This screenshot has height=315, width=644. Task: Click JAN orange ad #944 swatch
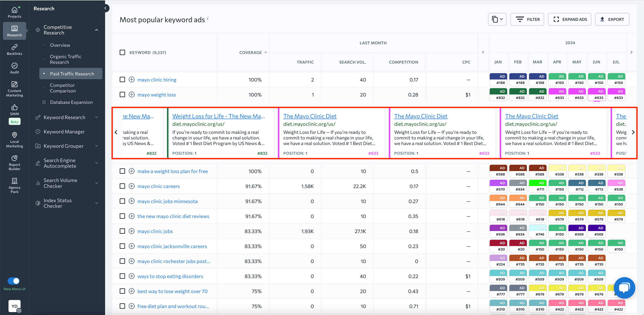pyautogui.click(x=498, y=201)
